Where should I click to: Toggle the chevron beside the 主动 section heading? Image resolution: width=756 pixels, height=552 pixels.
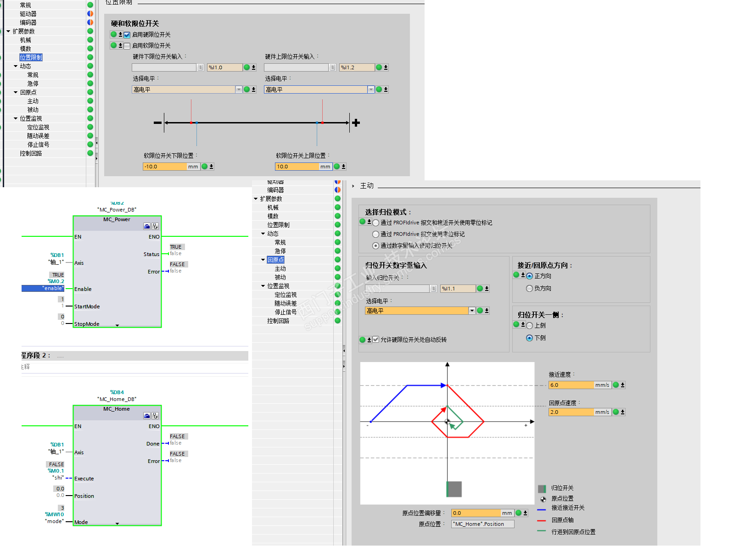[x=353, y=186]
